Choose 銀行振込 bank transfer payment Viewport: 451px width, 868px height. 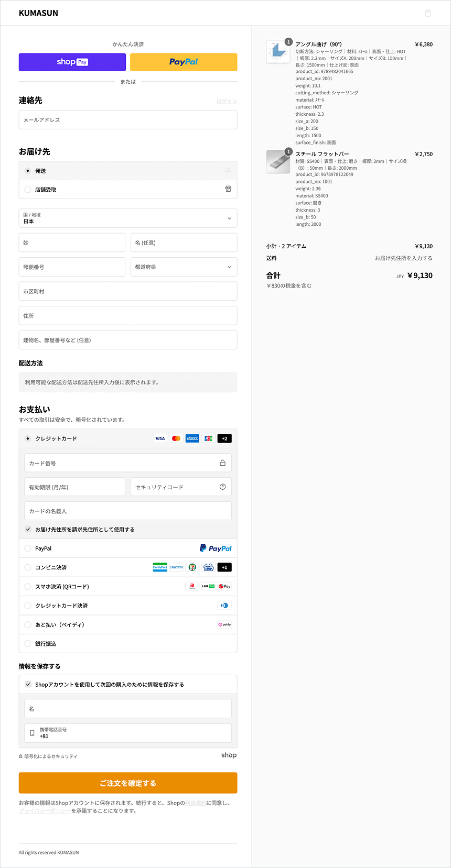[x=28, y=644]
